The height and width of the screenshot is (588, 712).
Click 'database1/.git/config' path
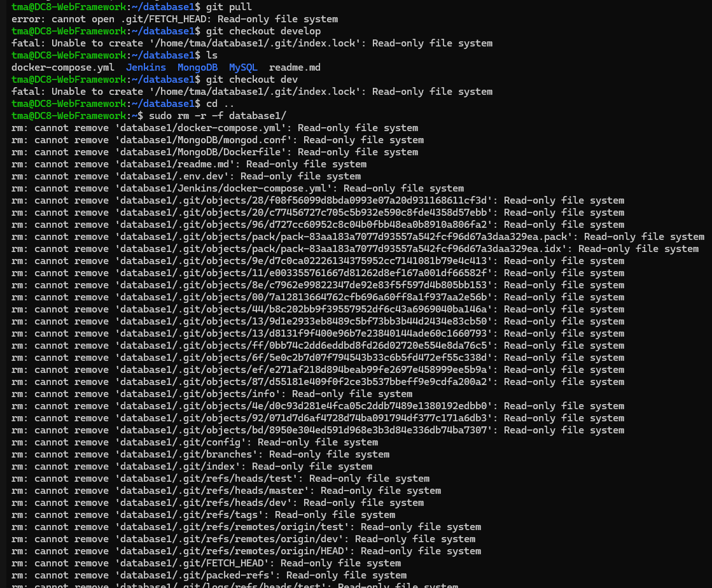180,442
